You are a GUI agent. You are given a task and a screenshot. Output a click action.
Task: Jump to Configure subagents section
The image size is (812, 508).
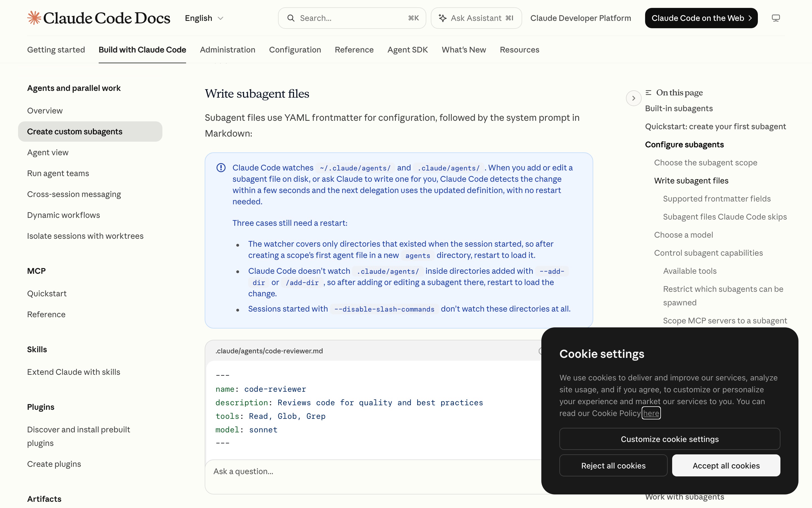(684, 144)
